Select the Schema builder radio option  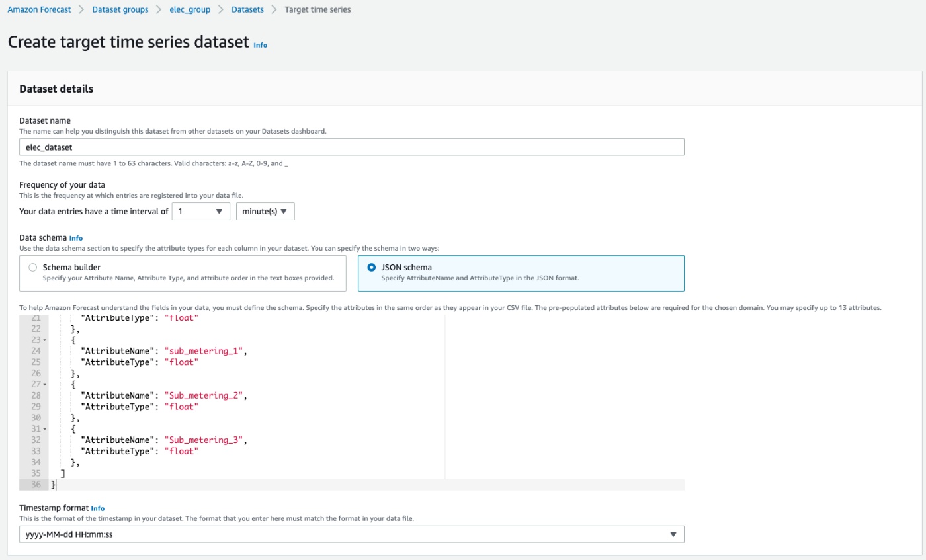[33, 268]
